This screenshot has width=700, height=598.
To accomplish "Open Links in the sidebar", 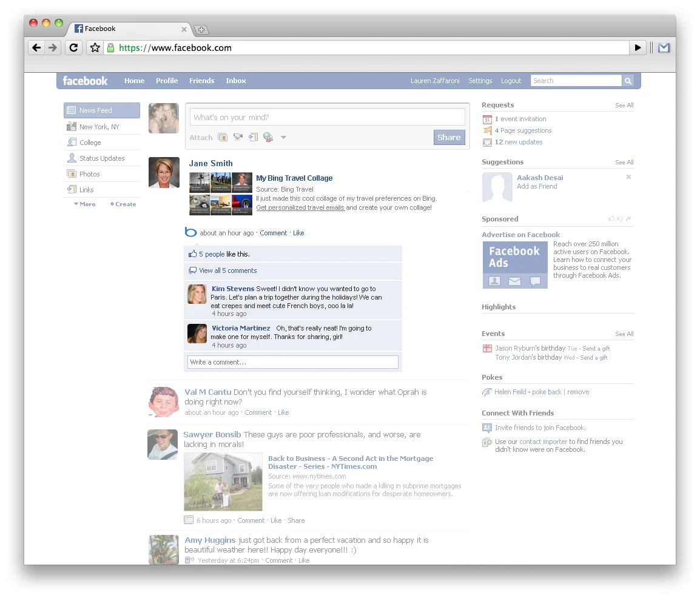I will [x=102, y=190].
